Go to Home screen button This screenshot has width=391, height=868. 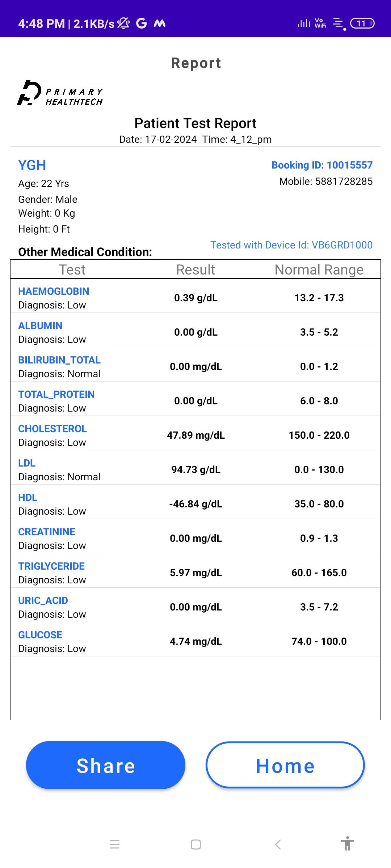285,765
